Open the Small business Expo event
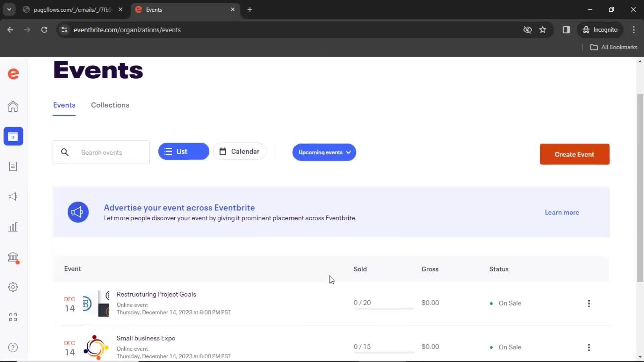This screenshot has width=644, height=362. 146,338
